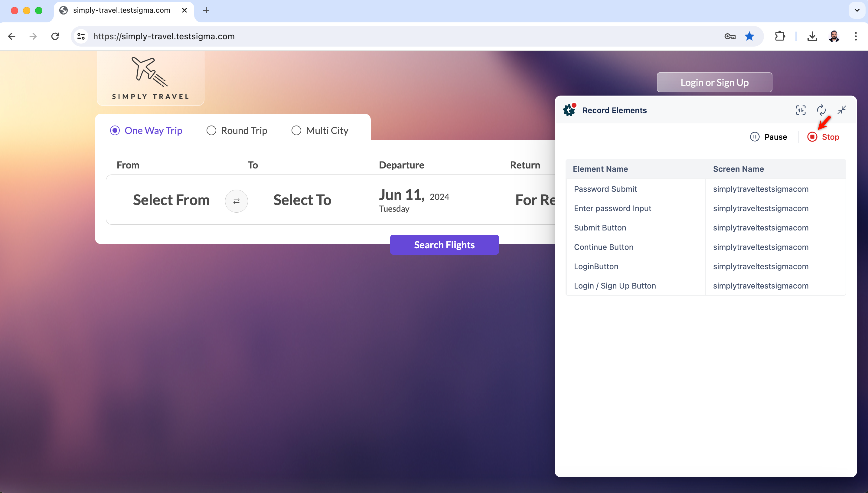Screen dimensions: 868x493
Task: Select Multi City option
Action: tap(320, 130)
